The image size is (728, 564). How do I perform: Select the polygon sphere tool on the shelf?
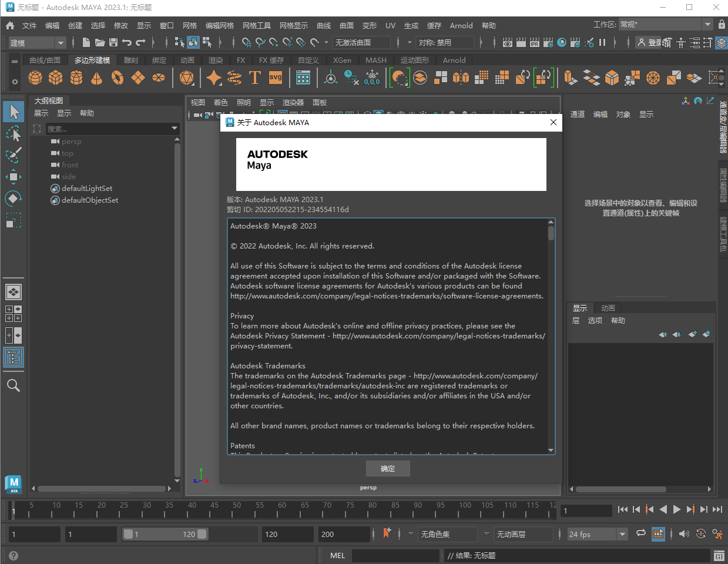(x=35, y=77)
